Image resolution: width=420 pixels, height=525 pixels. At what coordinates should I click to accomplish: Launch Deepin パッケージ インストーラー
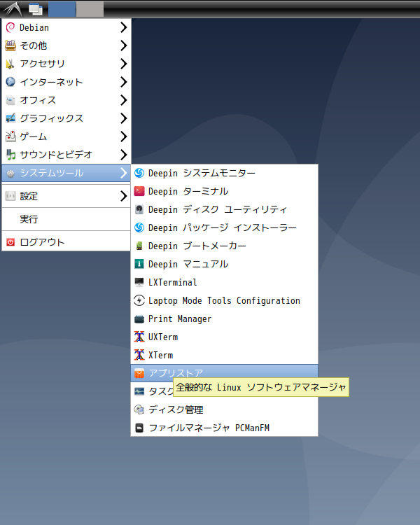[225, 227]
